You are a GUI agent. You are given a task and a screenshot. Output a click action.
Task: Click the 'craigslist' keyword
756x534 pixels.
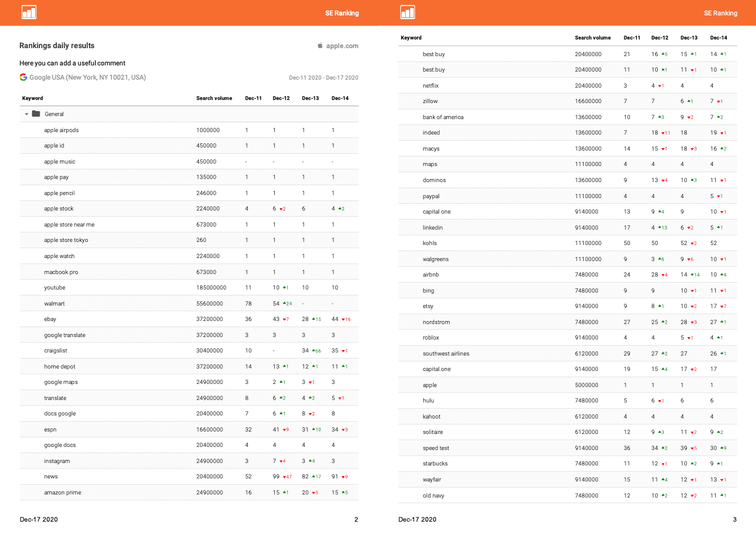pyautogui.click(x=57, y=351)
